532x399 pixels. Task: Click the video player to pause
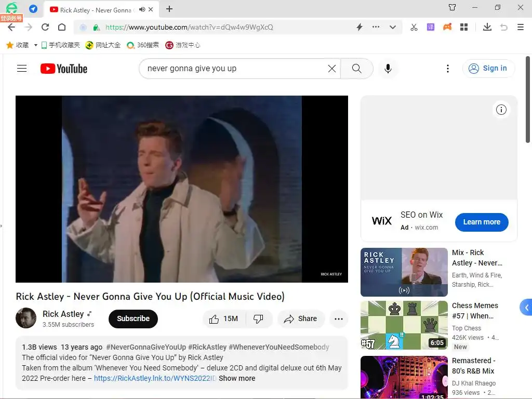click(182, 189)
